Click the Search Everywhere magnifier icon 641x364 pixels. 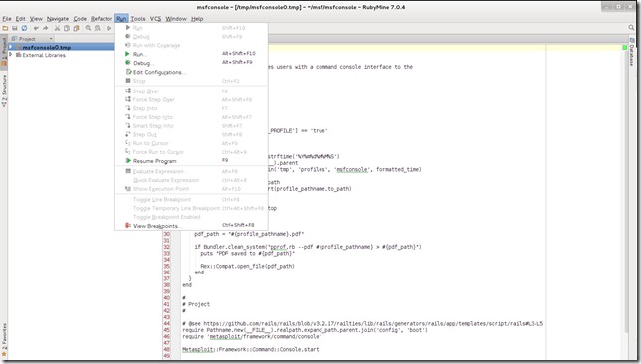(x=631, y=28)
